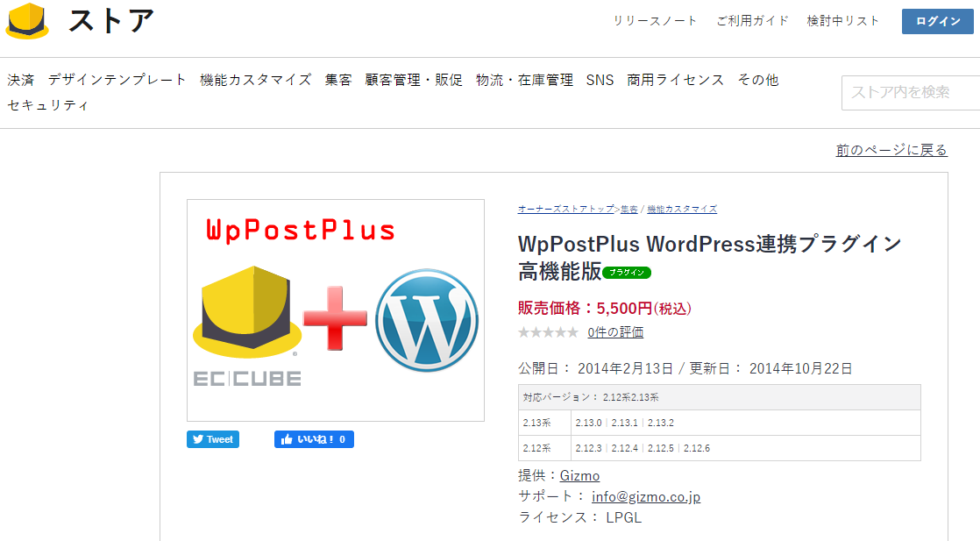Click the ログイン button
Image resolution: width=980 pixels, height=541 pixels.
point(938,21)
